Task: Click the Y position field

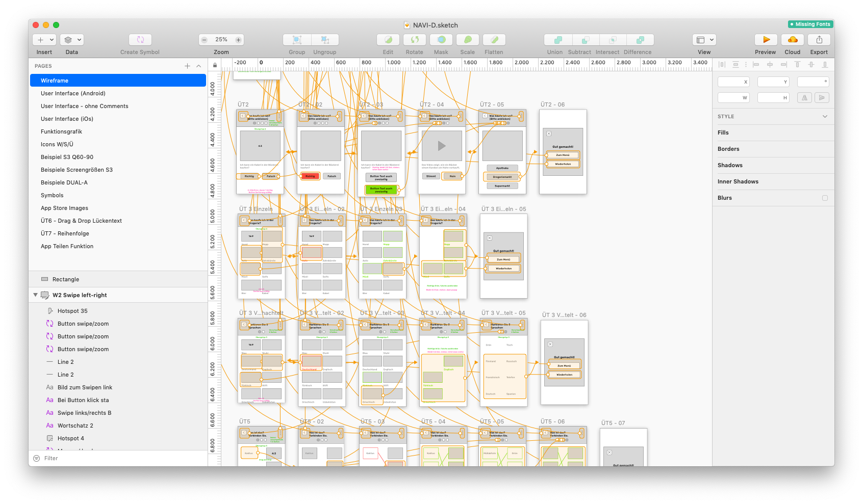Action: point(773,82)
